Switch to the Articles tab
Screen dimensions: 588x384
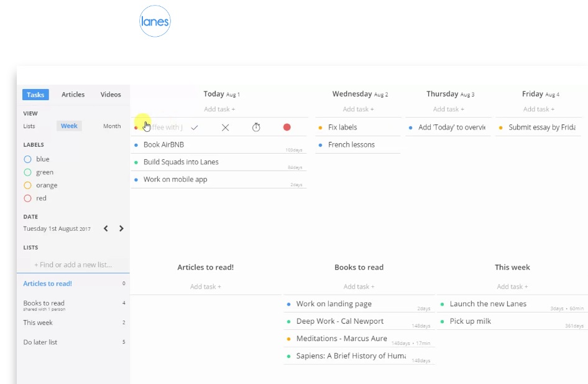coord(73,95)
